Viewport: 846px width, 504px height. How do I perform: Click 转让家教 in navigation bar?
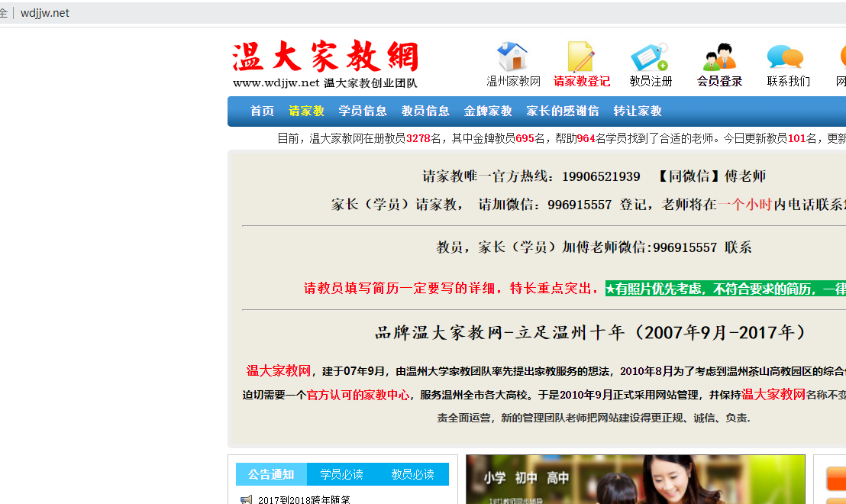(x=638, y=111)
